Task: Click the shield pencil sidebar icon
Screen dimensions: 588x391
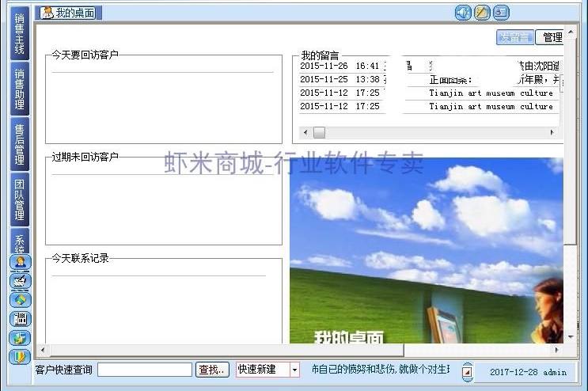Action: 21,357
